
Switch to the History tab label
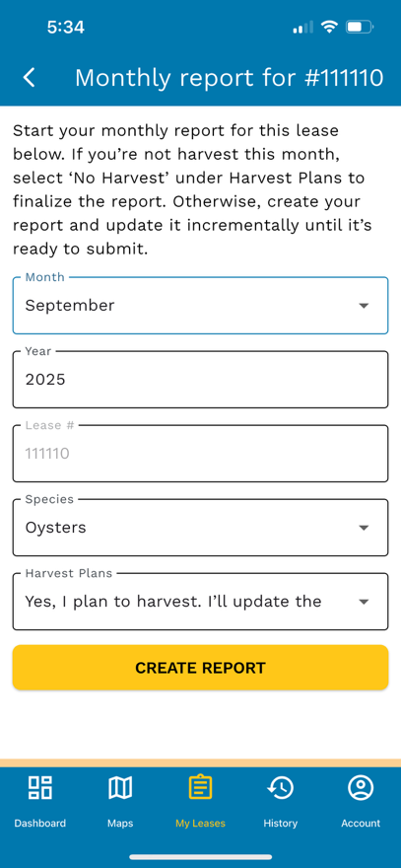click(x=281, y=824)
